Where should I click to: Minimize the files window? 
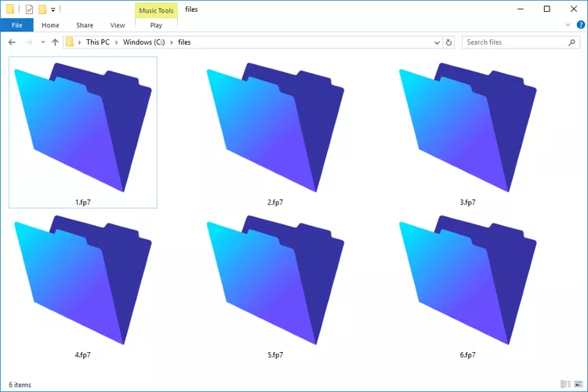coord(521,9)
